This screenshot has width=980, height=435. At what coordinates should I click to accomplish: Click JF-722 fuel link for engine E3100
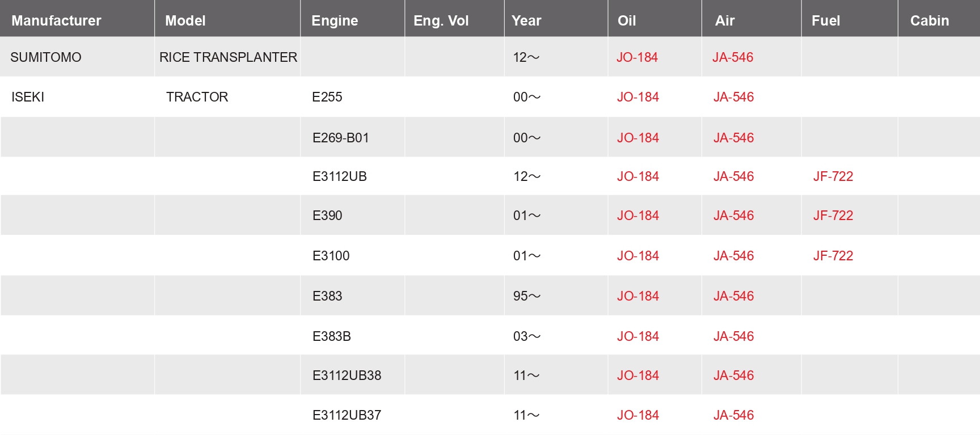833,256
